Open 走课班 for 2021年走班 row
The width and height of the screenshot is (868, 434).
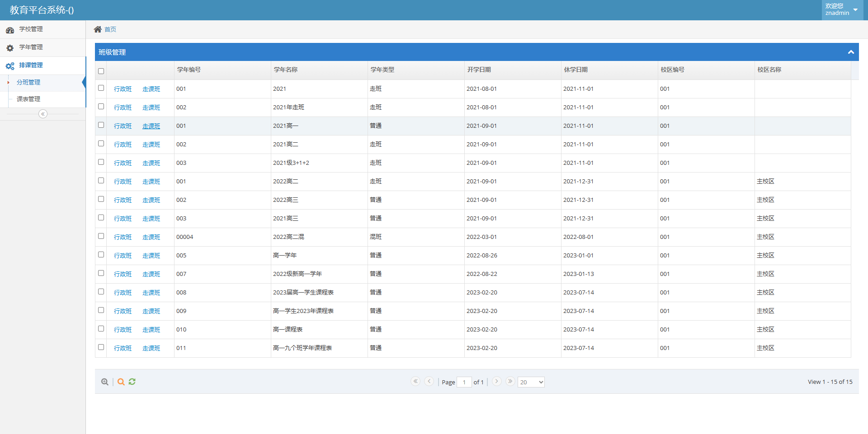[151, 107]
